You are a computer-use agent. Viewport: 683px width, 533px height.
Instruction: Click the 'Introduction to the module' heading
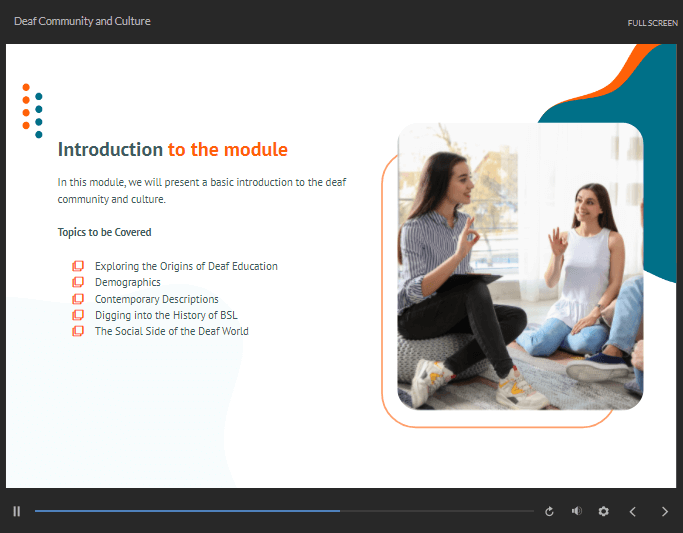pyautogui.click(x=173, y=150)
